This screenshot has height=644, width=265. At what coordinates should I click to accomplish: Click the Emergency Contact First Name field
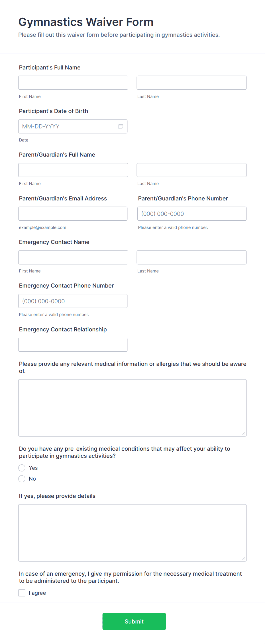pos(73,257)
